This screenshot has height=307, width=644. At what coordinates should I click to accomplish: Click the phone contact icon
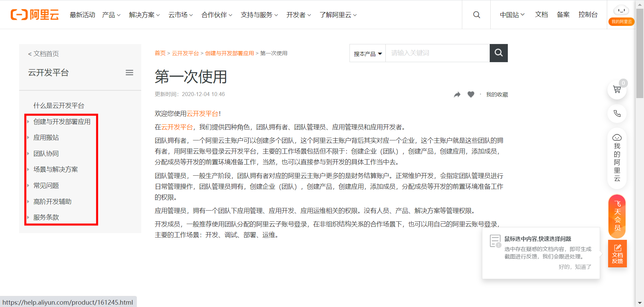pos(617,114)
